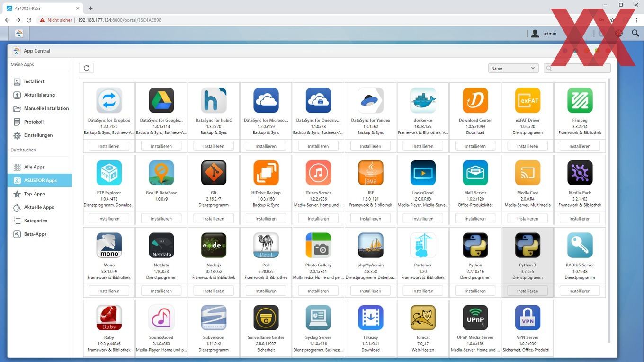Select the Netdata icon
The width and height of the screenshot is (644, 362).
point(161,245)
